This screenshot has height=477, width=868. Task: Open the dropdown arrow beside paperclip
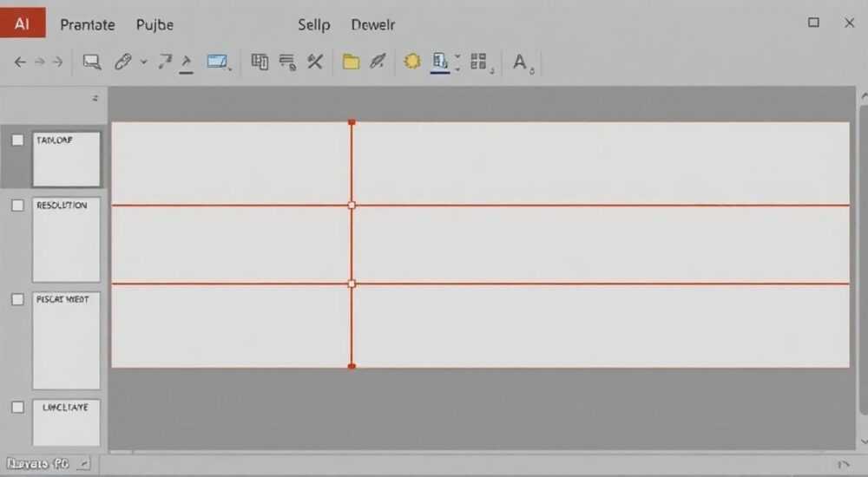[x=144, y=62]
